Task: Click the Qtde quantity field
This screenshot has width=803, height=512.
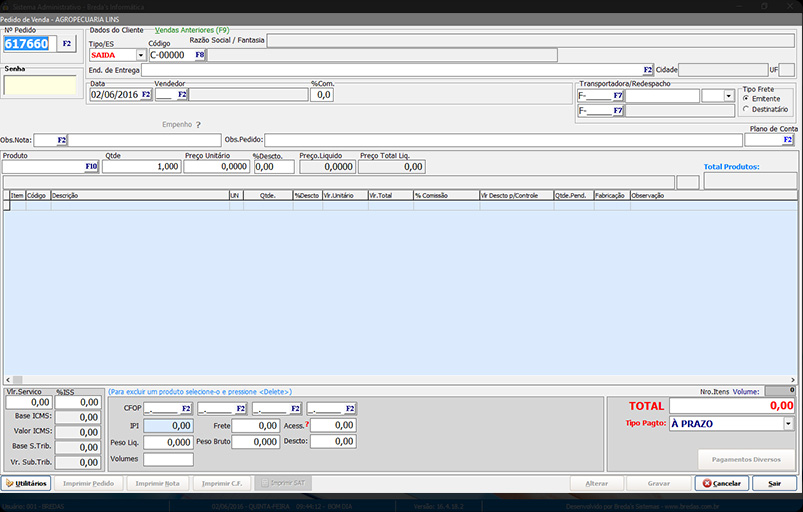Action: pos(141,167)
